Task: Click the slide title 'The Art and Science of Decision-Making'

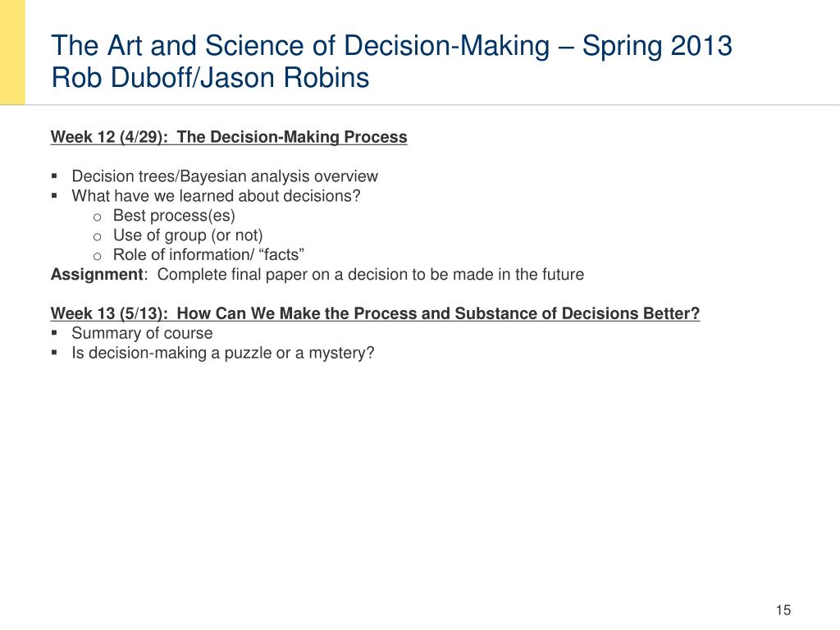Action: [x=300, y=46]
